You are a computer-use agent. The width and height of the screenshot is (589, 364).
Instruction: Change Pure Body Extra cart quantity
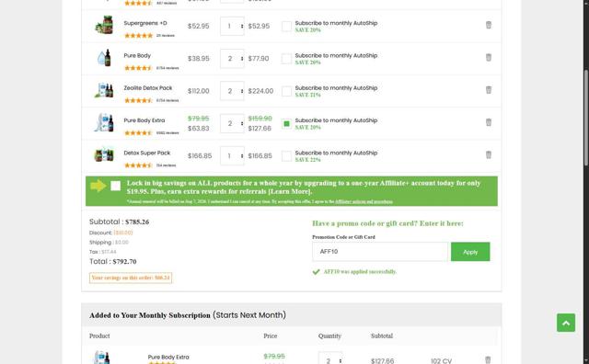pyautogui.click(x=232, y=123)
